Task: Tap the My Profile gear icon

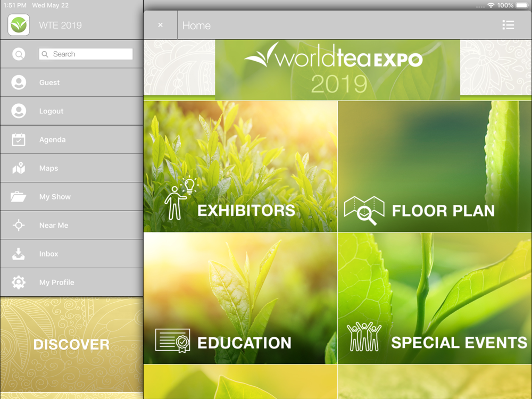Action: tap(19, 282)
